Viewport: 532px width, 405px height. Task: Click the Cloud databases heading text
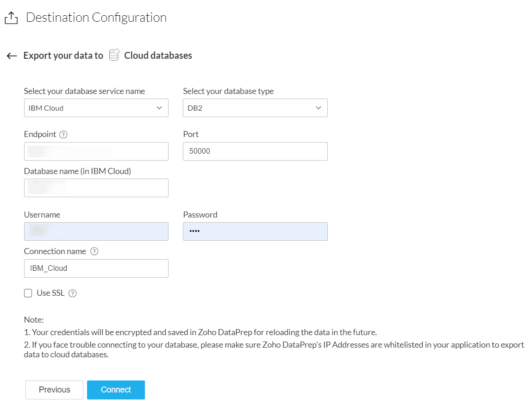158,56
